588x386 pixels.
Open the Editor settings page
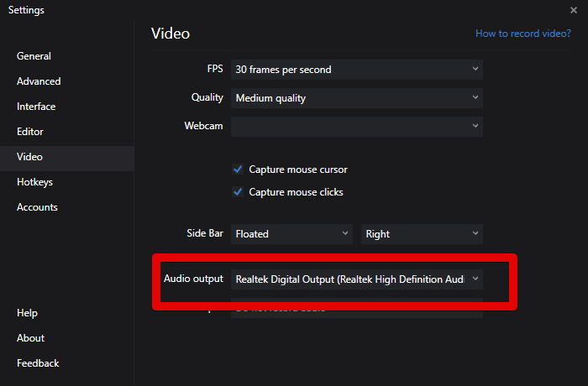tap(30, 132)
